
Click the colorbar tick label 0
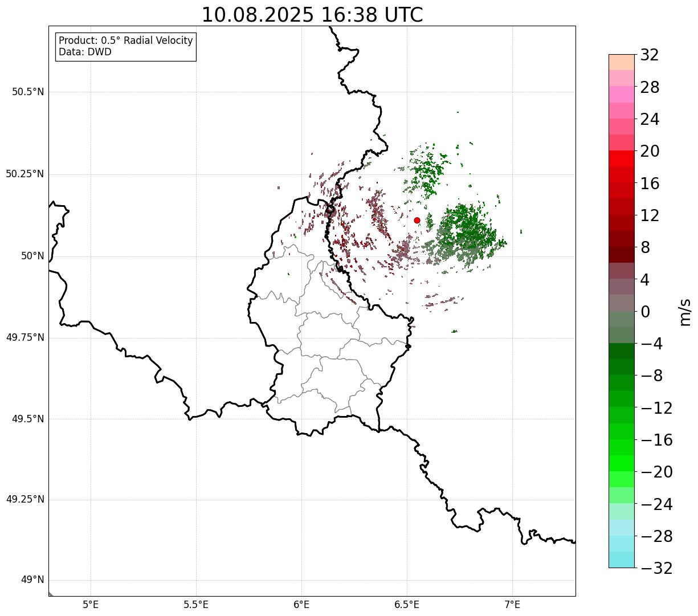[x=645, y=312]
